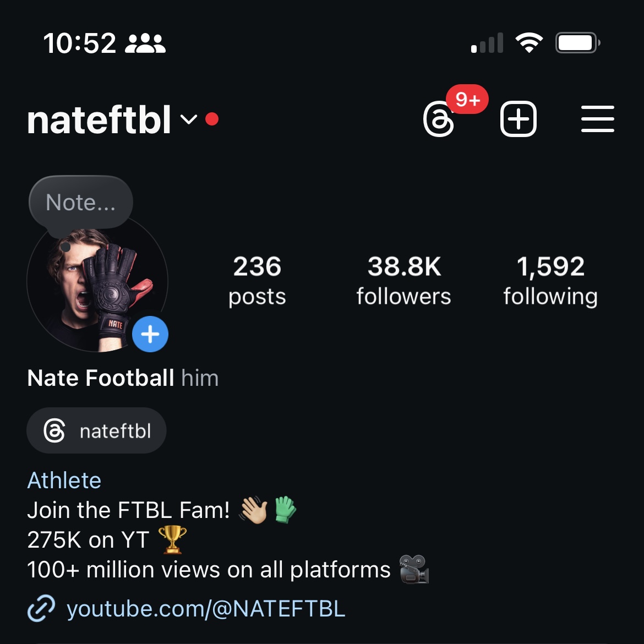The image size is (644, 644).
Task: Open the hamburger menu icon
Action: pyautogui.click(x=598, y=119)
